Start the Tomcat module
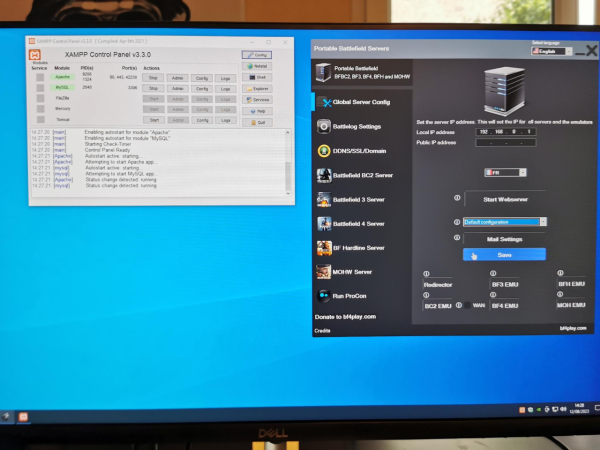This screenshot has height=450, width=600. (154, 120)
